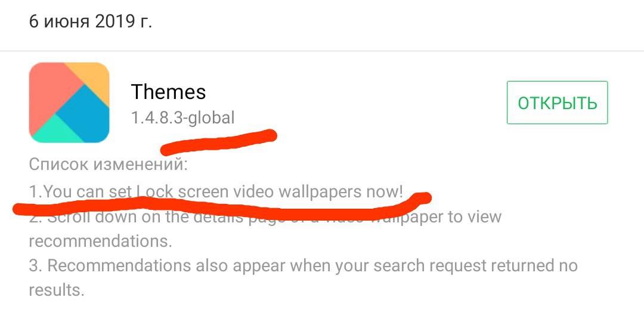Tap the Список изменений heading

(108, 165)
